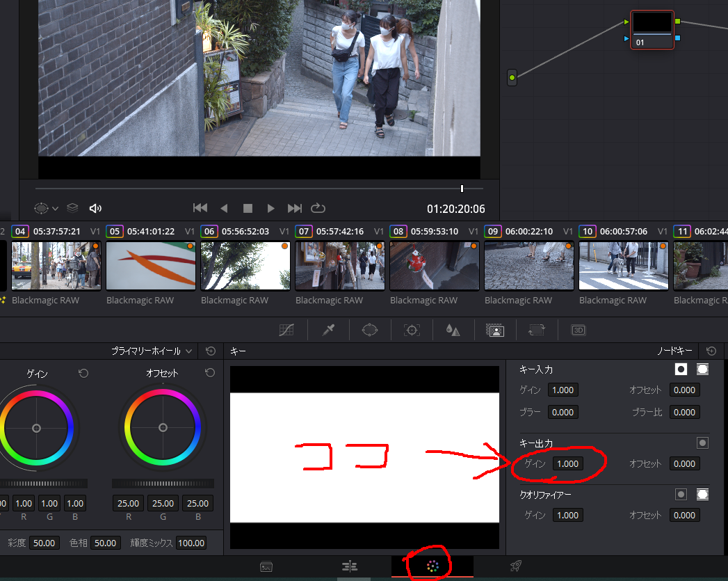Open the Blur and Sharpen palette
This screenshot has height=581, width=728.
tap(453, 331)
